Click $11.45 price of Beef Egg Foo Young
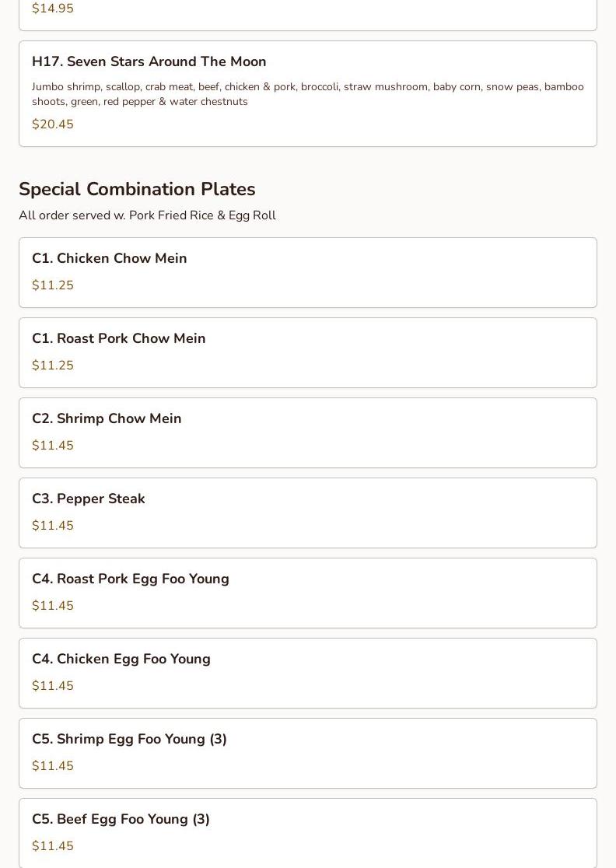 [x=53, y=846]
